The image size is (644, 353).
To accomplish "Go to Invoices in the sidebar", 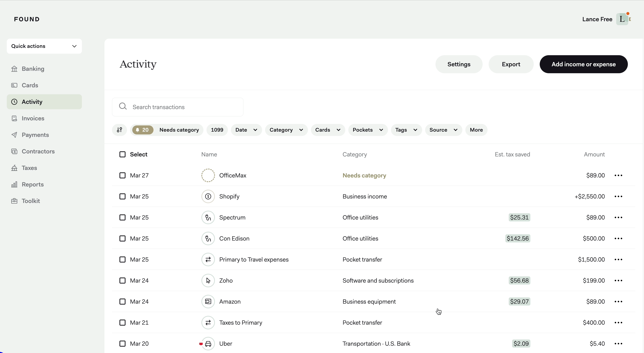I will click(x=33, y=118).
